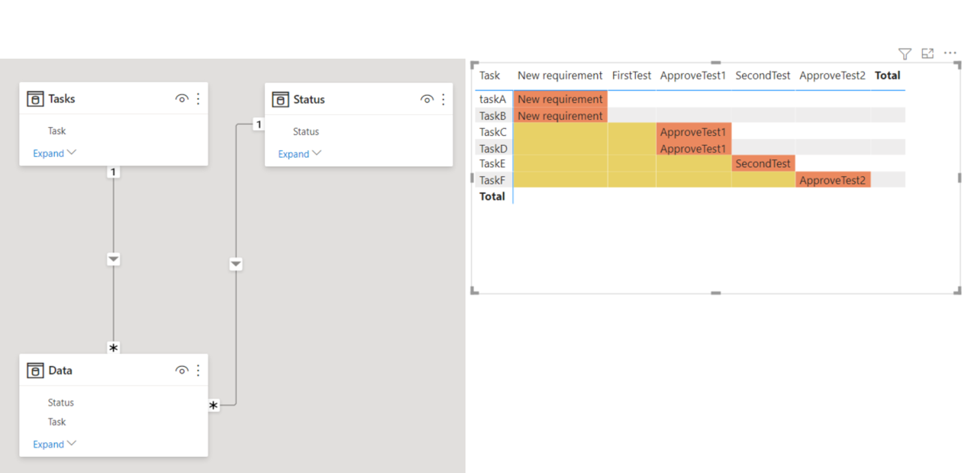Open the Data table more options menu
The width and height of the screenshot is (980, 473).
tap(198, 371)
